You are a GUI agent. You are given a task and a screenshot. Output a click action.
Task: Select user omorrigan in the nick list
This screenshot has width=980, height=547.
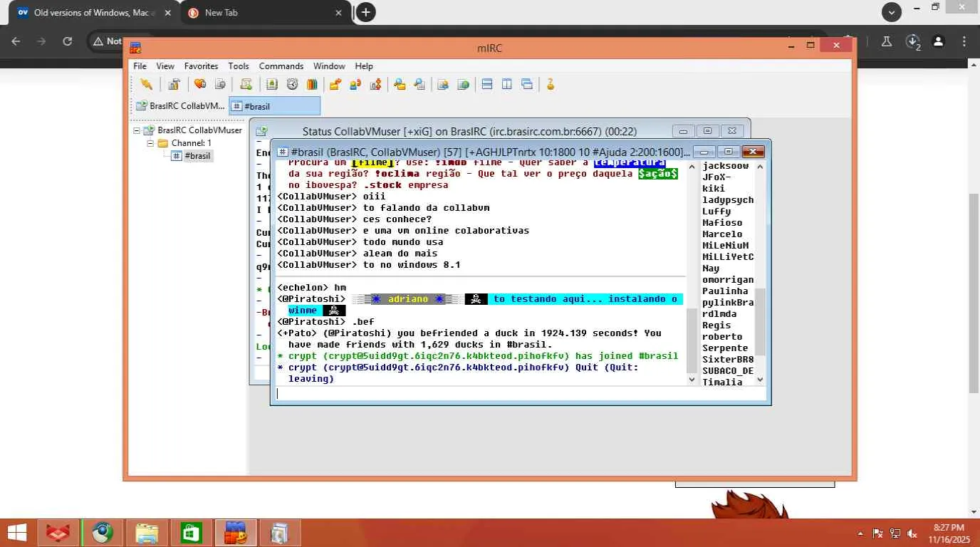click(728, 280)
